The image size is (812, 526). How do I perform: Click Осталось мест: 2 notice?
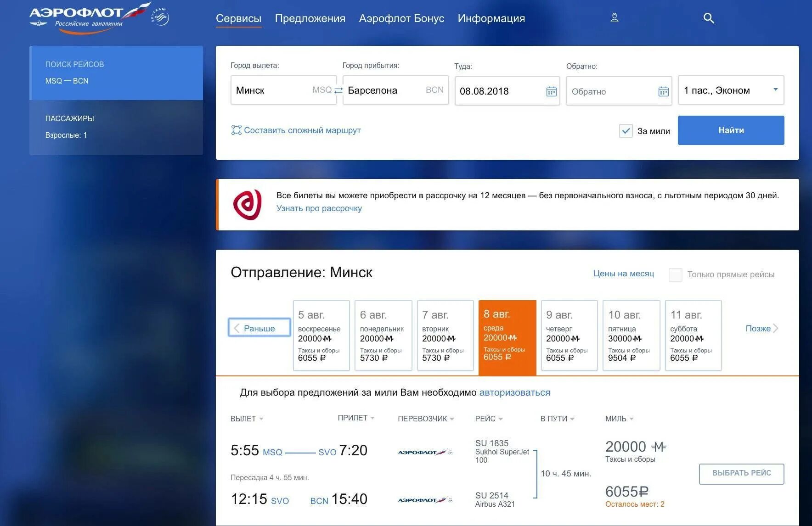click(x=635, y=504)
